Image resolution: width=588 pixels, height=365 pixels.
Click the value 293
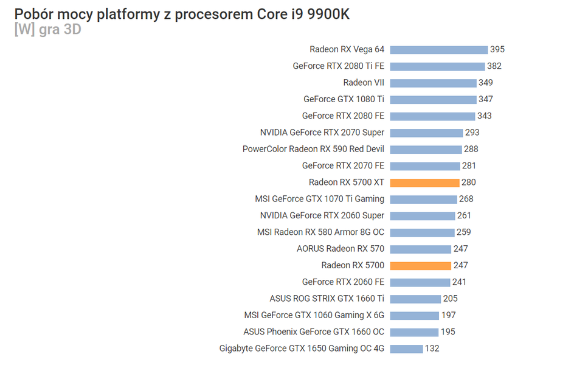point(472,133)
